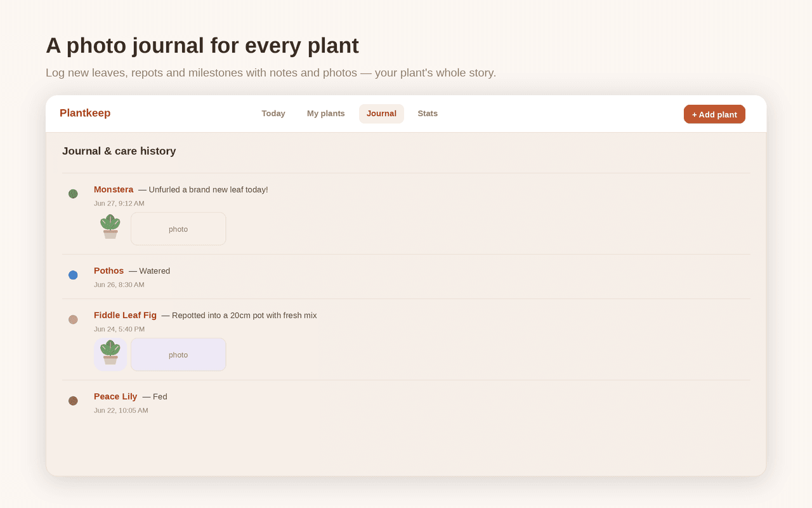This screenshot has width=812, height=508.
Task: Click the '— Fed' note text
Action: (x=155, y=396)
